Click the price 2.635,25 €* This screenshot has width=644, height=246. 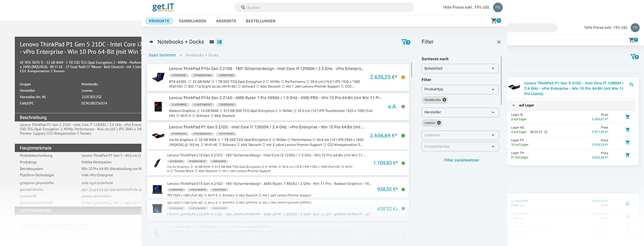click(383, 77)
